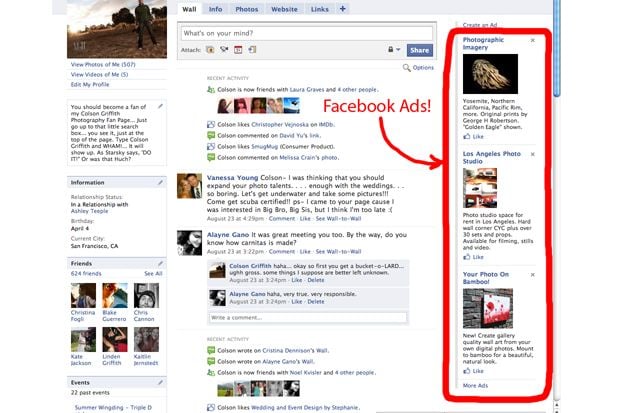Viewport: 620px width, 413px height.
Task: Open Vanessa Young's profile picture
Action: point(189,186)
